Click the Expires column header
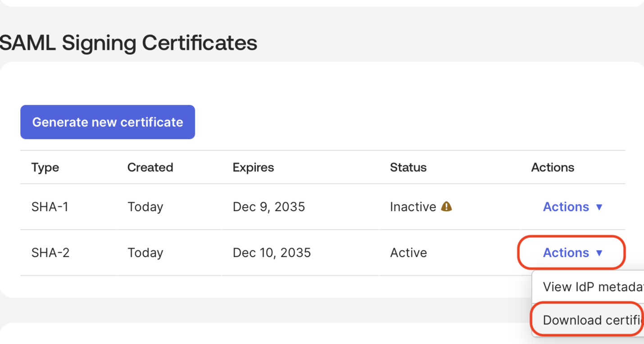 click(253, 167)
